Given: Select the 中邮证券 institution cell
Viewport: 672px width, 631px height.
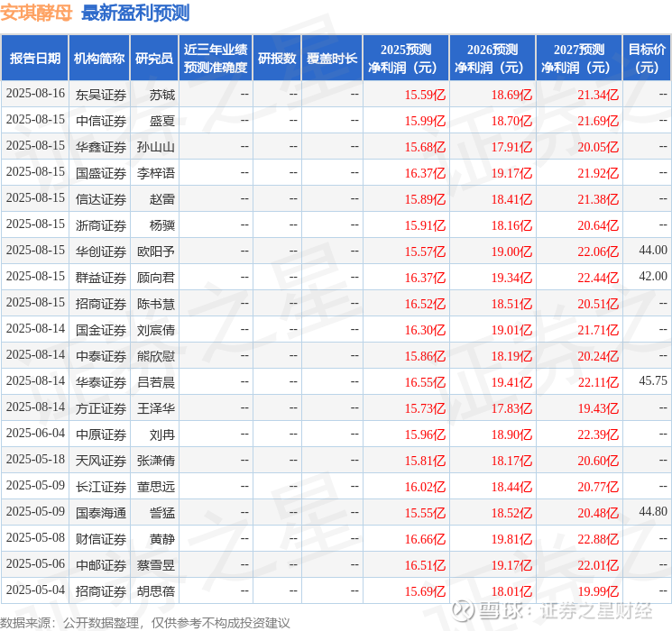Looking at the screenshot, I should [x=101, y=565].
